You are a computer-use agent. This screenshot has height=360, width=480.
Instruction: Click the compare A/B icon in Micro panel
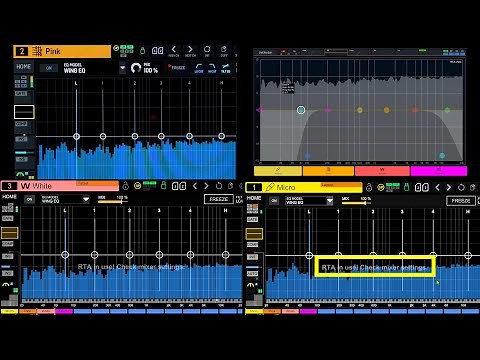pos(422,188)
